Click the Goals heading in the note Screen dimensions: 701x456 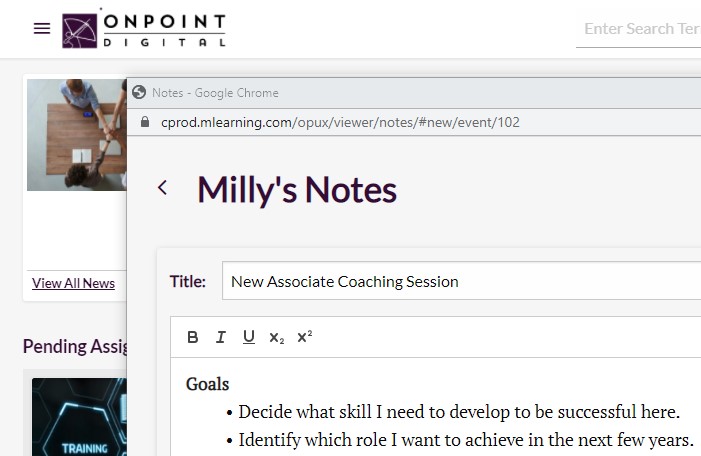tap(207, 384)
